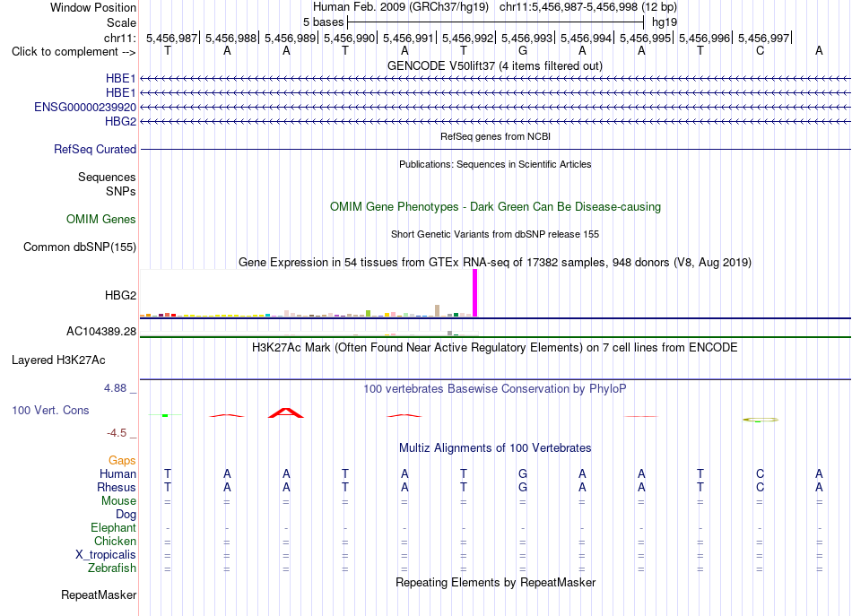Select the Rhesus species row label
The height and width of the screenshot is (616, 852).
[117, 487]
